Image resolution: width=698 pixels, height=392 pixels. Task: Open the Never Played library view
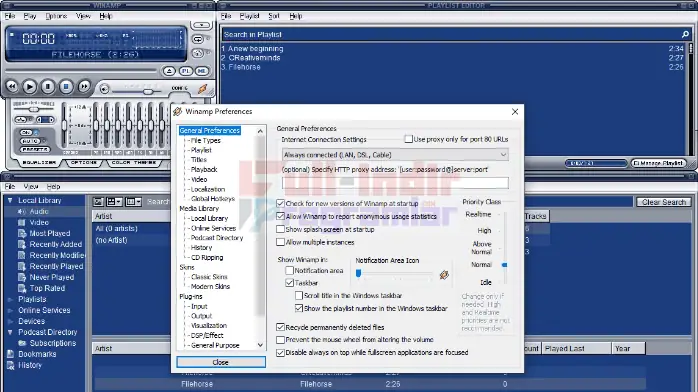point(52,277)
